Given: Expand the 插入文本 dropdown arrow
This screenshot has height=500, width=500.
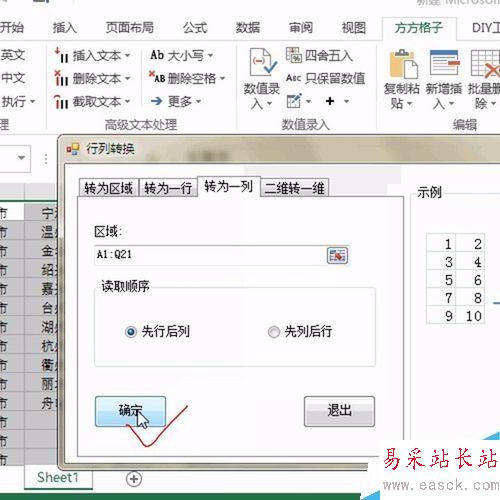Looking at the screenshot, I should [x=127, y=56].
